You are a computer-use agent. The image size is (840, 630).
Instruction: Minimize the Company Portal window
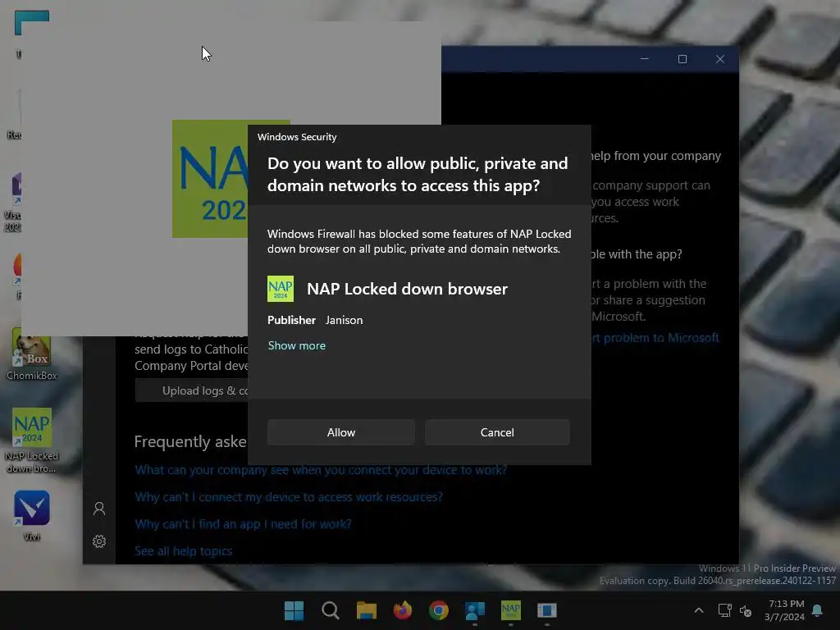(x=645, y=59)
